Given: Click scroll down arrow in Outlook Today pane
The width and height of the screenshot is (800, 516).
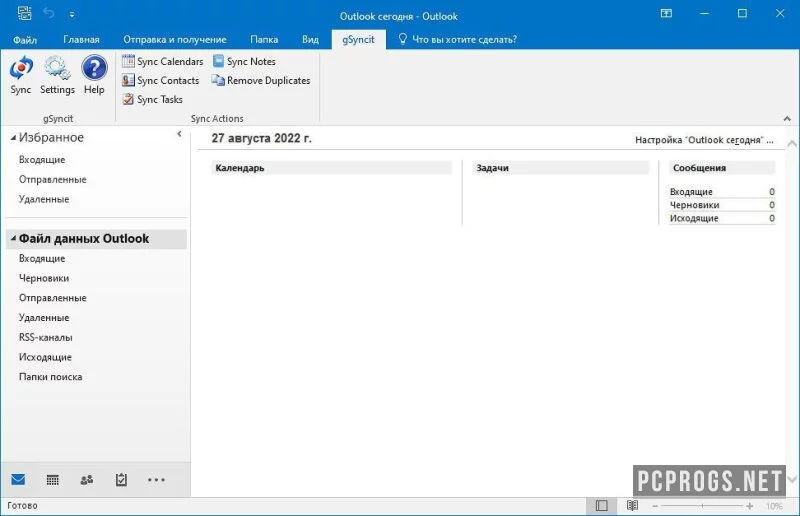Looking at the screenshot, I should (x=792, y=479).
